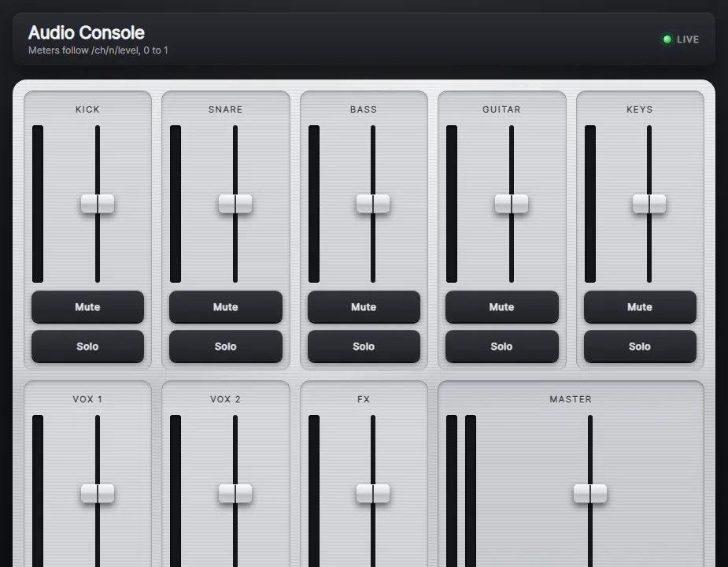The height and width of the screenshot is (567, 728).
Task: Click the Audio Console title
Action: 87,33
